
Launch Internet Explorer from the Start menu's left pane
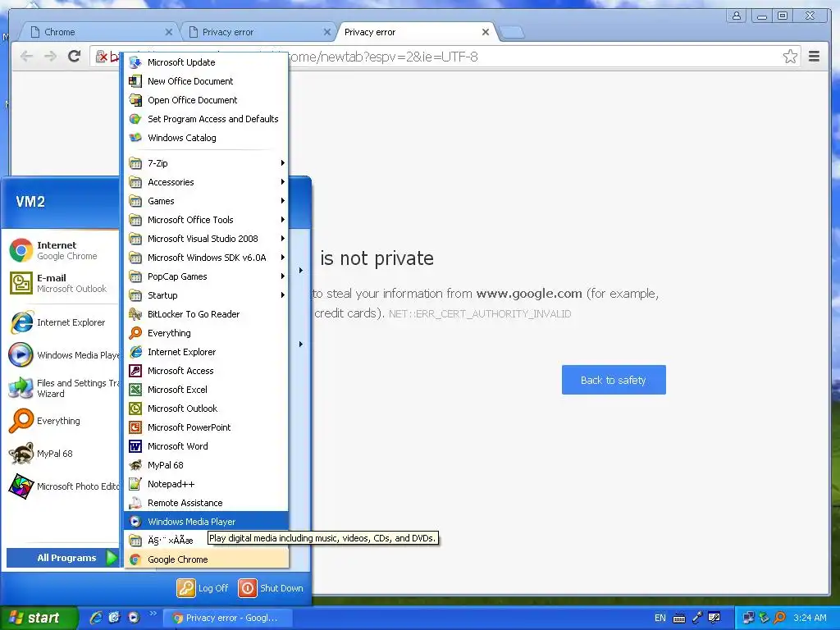[62, 322]
